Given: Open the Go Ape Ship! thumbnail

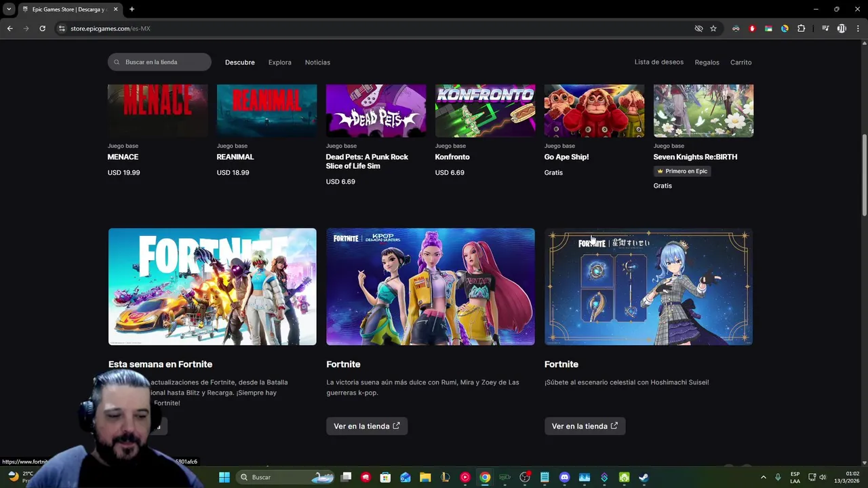Looking at the screenshot, I should [x=594, y=110].
